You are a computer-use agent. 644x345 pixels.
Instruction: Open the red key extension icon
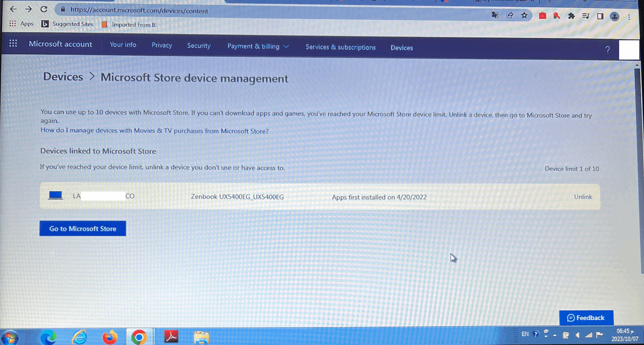click(557, 16)
